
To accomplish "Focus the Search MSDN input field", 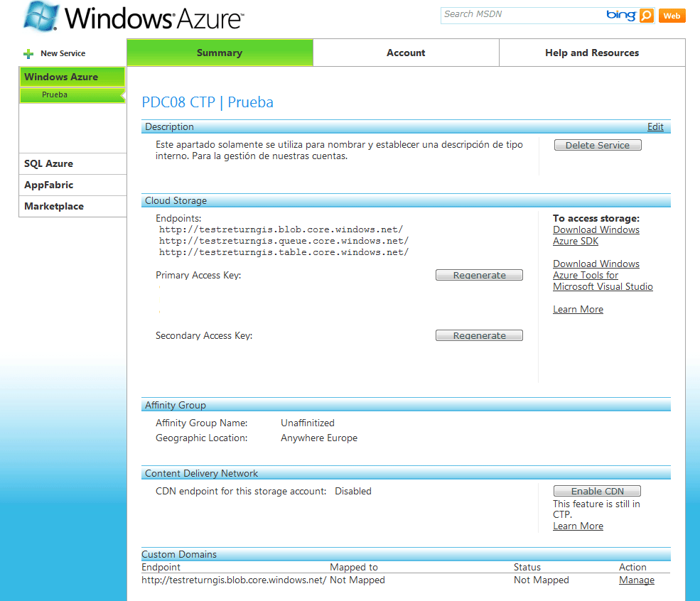I will (522, 15).
